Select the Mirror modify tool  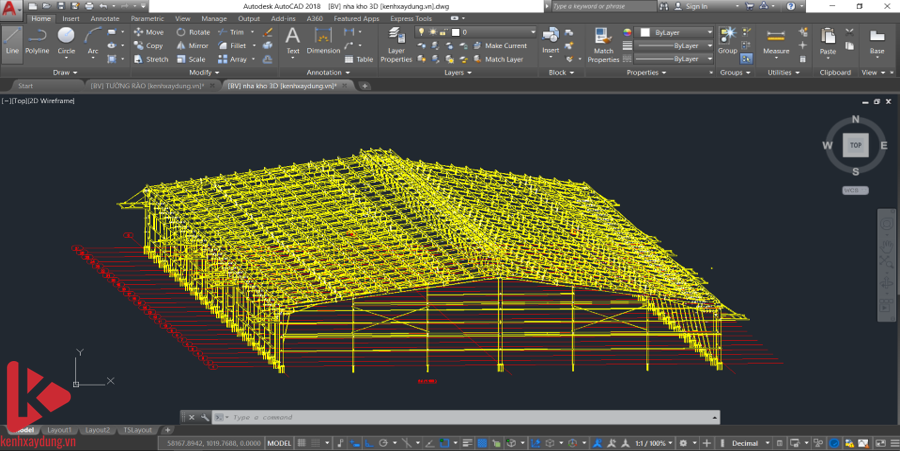(x=193, y=45)
